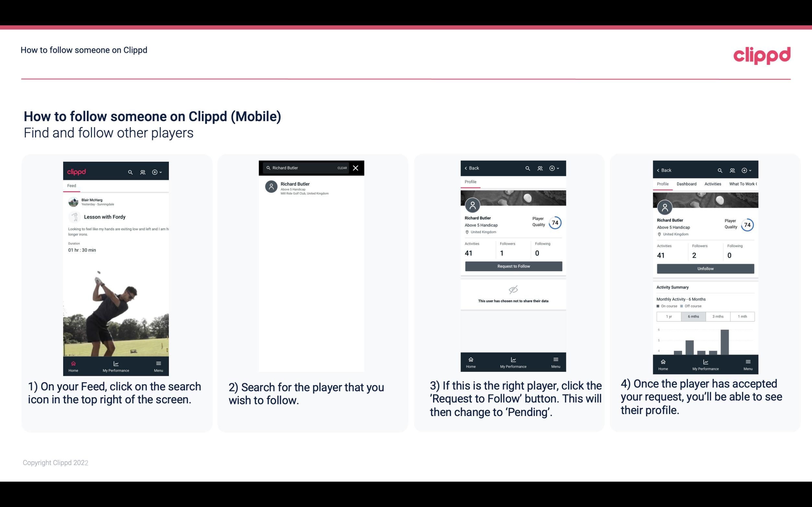Click the Home icon in bottom navigation
Viewport: 812px width, 507px height.
click(x=73, y=362)
